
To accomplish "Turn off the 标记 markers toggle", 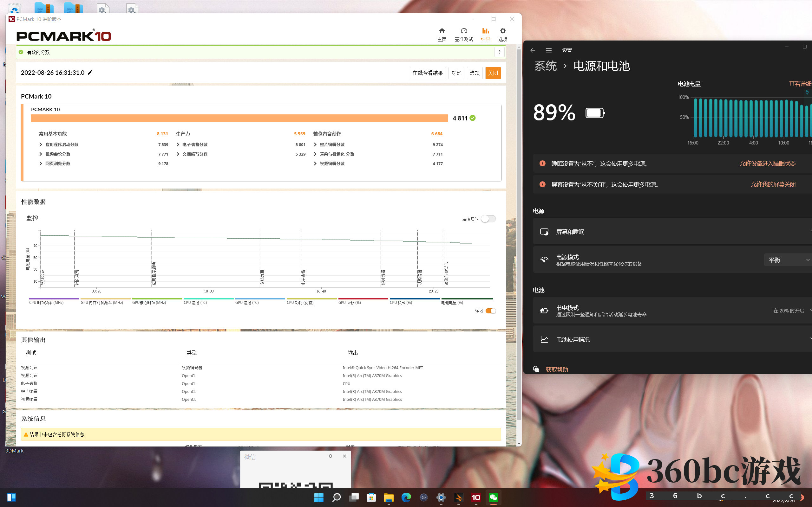I will click(x=490, y=311).
